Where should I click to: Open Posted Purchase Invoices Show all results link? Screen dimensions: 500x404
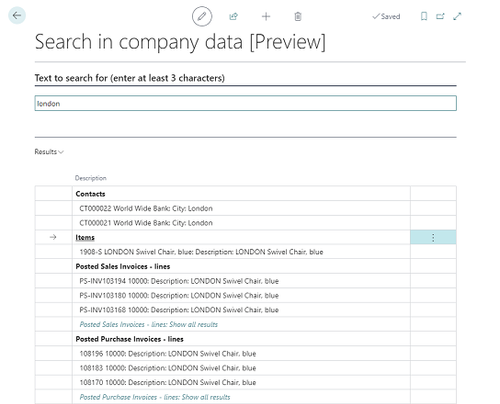[155, 397]
